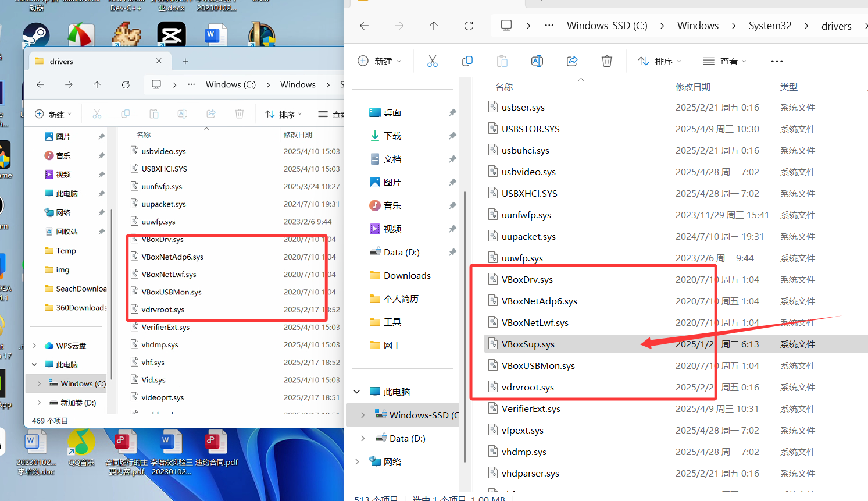Viewport: 868px width, 501px height.
Task: Click Windows in right address bar
Action: 698,26
